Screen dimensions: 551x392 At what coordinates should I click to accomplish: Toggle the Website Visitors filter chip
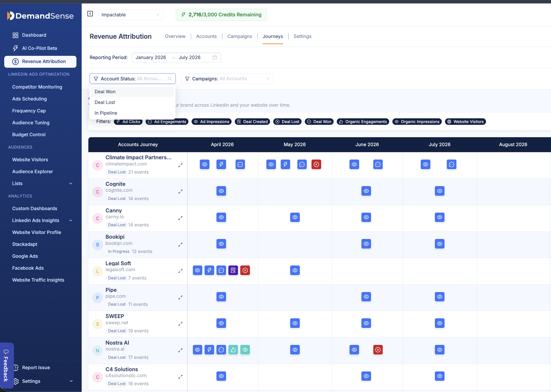coord(465,122)
